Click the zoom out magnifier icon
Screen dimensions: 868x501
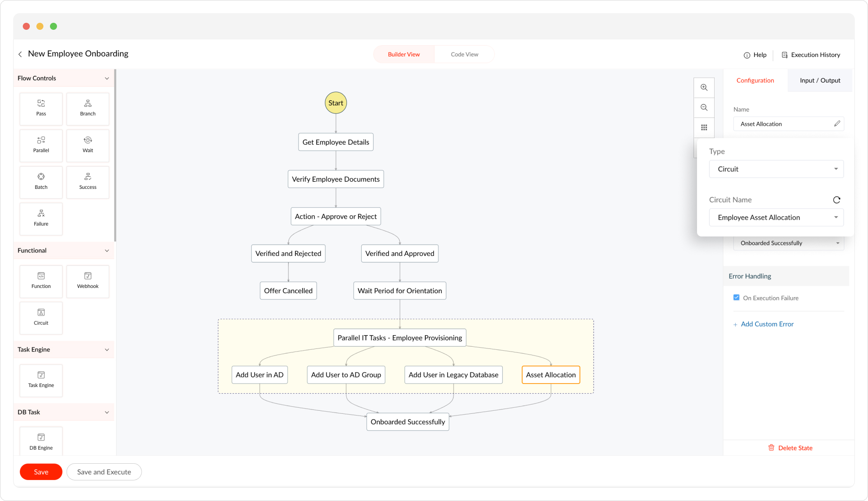(704, 108)
